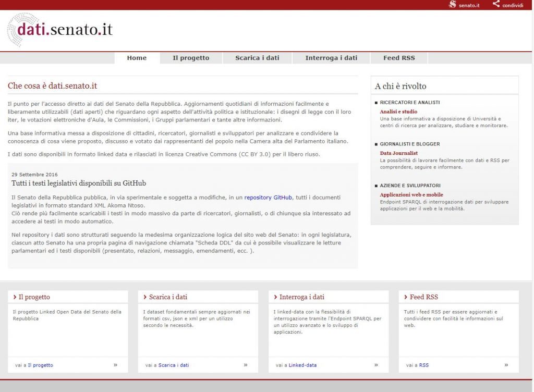The height and width of the screenshot is (392, 534).
Task: Open the repository GitHub link
Action: pos(268,198)
